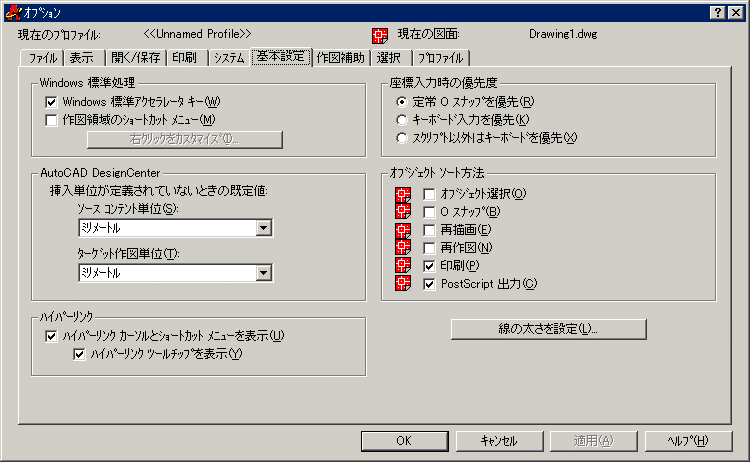This screenshot has height=462, width=750.
Task: Click the 線の太さを設定 button
Action: [x=548, y=329]
